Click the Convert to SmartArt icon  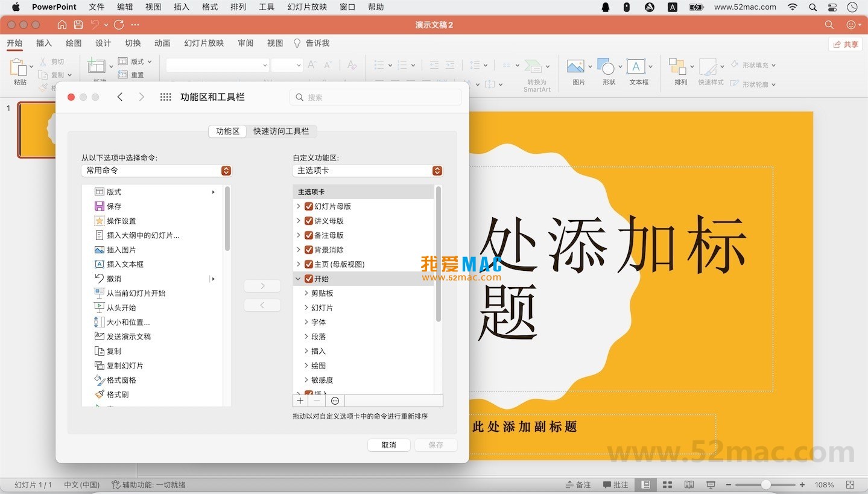[533, 66]
